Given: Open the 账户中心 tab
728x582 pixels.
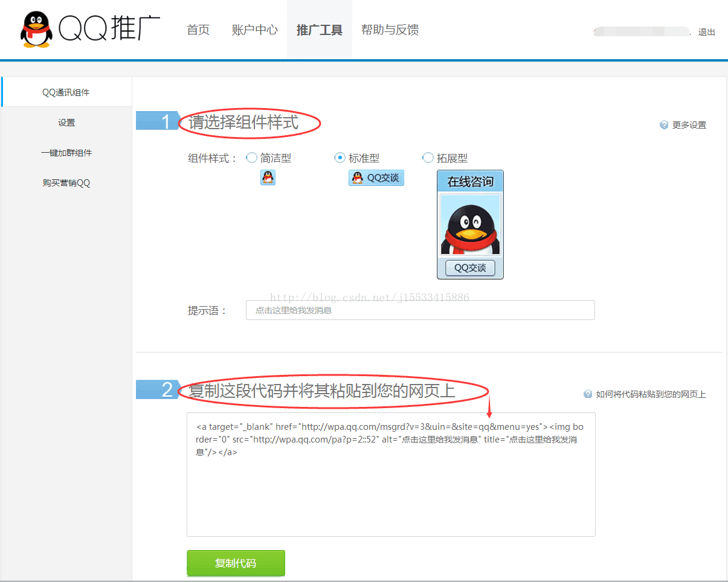Looking at the screenshot, I should (x=254, y=30).
